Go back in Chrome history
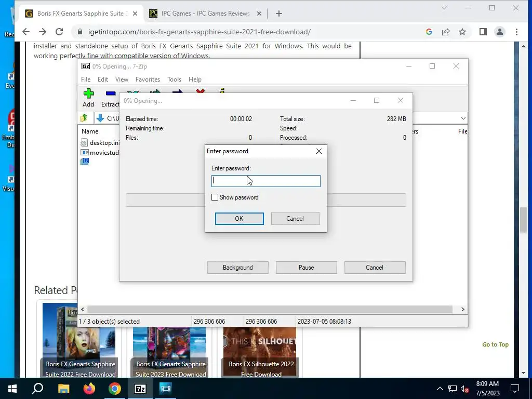532x399 pixels. pos(26,32)
